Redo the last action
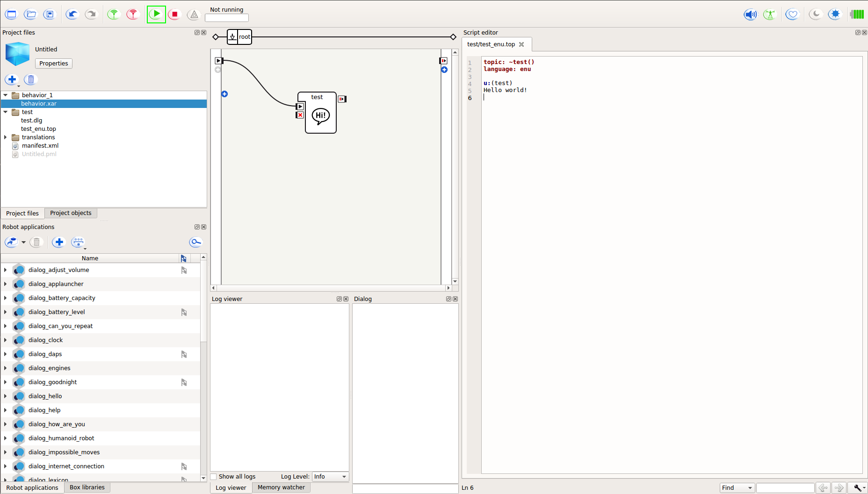The image size is (868, 494). 91,14
